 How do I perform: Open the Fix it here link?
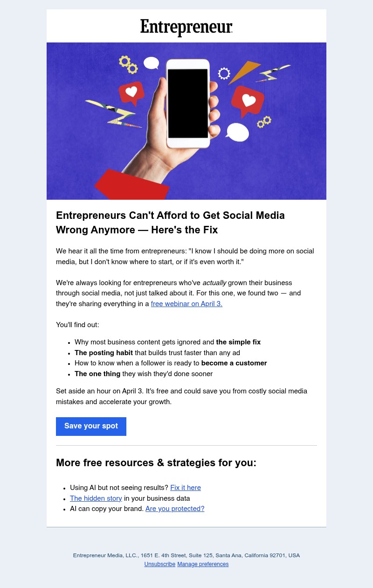[x=185, y=488]
